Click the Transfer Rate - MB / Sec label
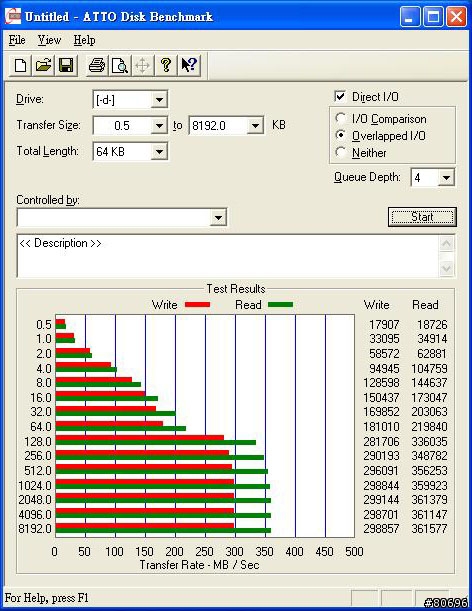 (x=199, y=565)
